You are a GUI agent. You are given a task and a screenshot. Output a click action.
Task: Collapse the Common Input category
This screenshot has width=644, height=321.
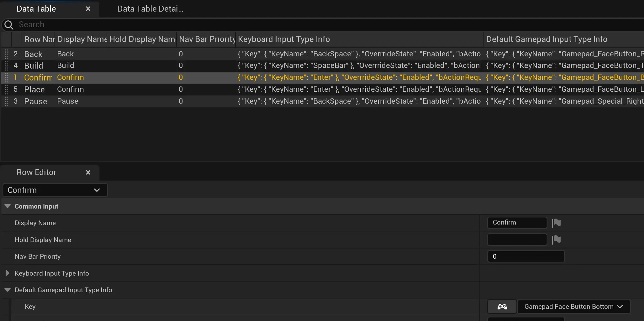8,206
